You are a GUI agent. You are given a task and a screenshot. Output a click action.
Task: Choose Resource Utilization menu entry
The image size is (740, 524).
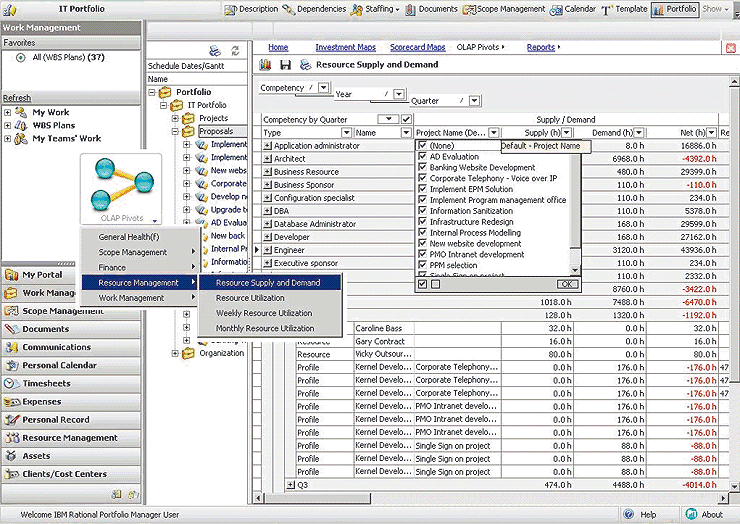[269, 298]
